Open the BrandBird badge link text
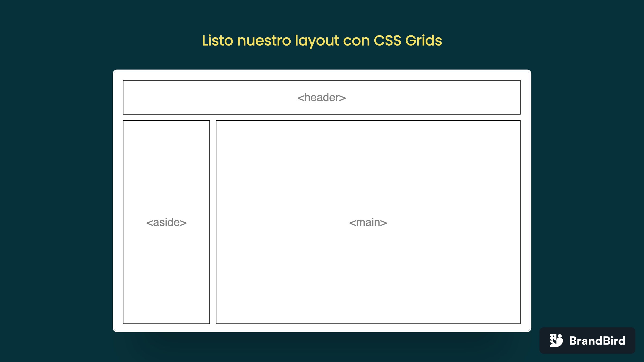644x362 pixels. point(597,341)
